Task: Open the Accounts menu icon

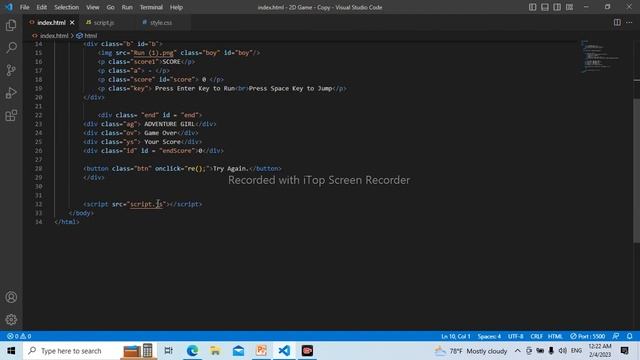Action: click(11, 297)
